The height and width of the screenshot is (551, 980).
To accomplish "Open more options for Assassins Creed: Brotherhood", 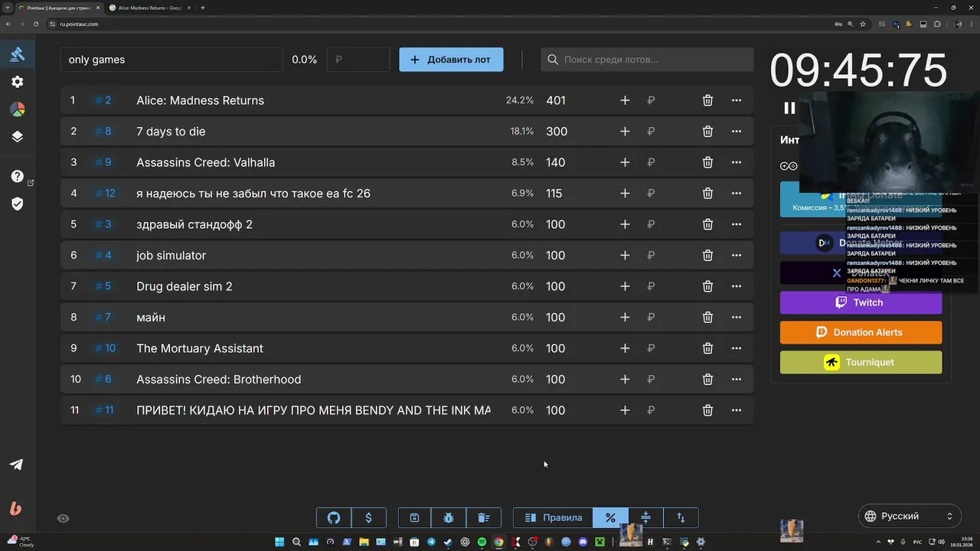I will tap(737, 380).
